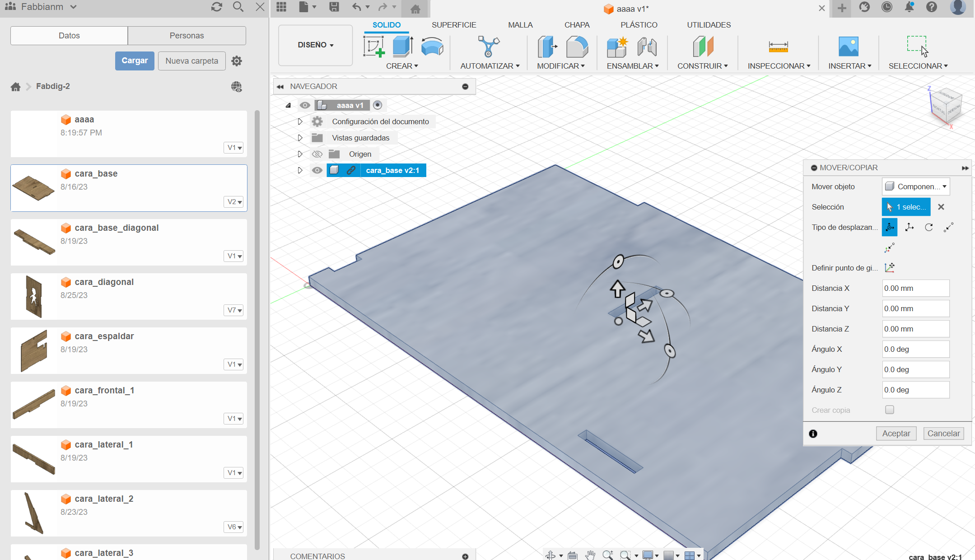Switch to the SUPERFICIE tab

coord(453,25)
